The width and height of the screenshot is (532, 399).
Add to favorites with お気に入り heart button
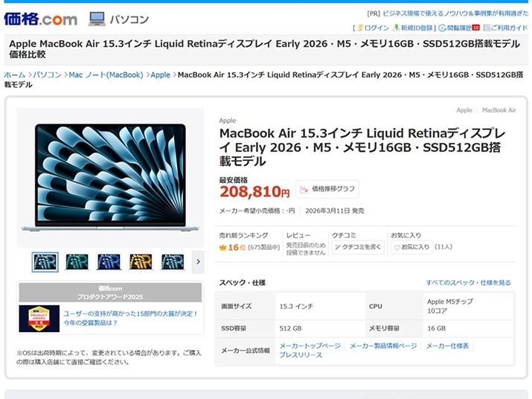click(x=411, y=246)
